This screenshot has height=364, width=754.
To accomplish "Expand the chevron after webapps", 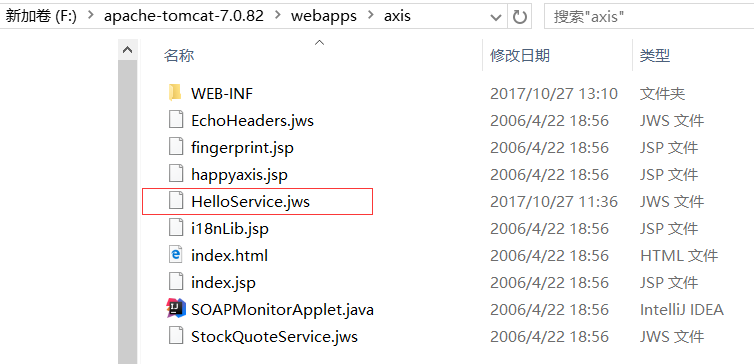I will click(370, 16).
